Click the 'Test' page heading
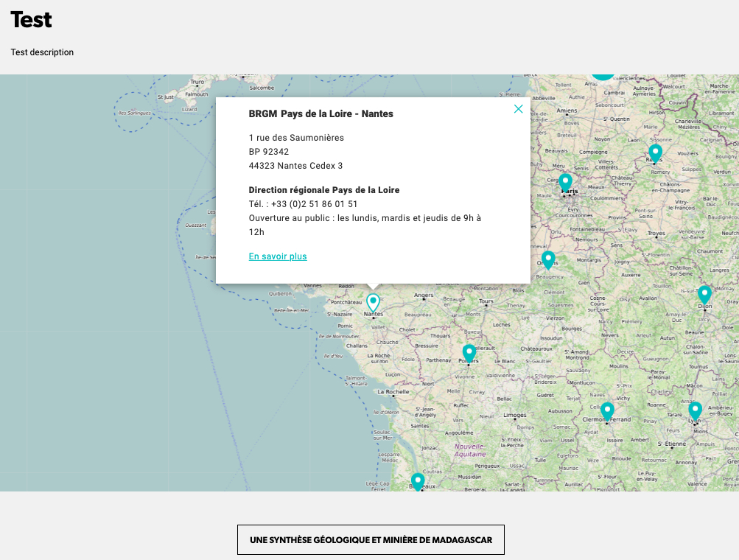Image resolution: width=739 pixels, height=560 pixels. 31,20
